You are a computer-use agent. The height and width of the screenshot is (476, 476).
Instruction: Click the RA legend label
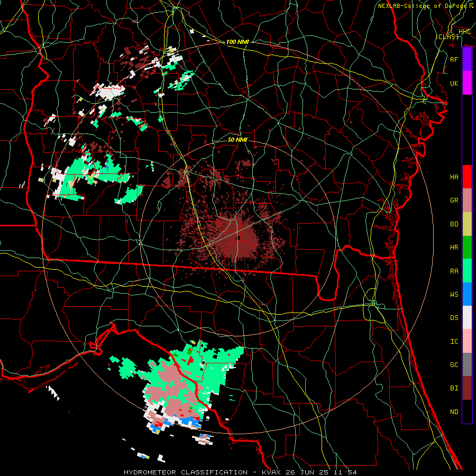[454, 271]
